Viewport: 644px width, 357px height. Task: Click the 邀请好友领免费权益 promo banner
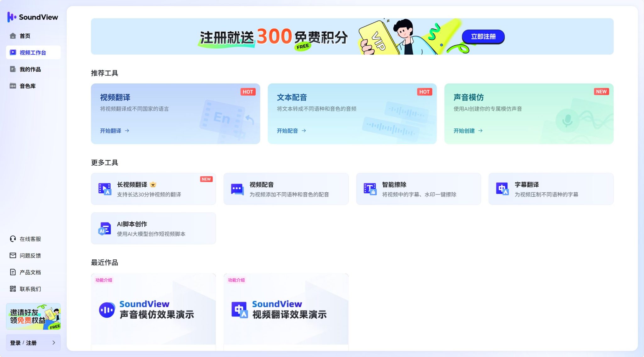point(33,317)
